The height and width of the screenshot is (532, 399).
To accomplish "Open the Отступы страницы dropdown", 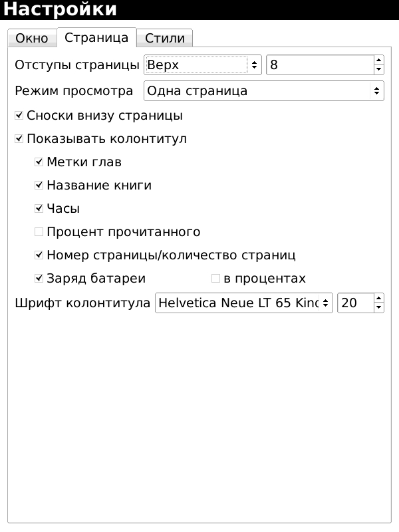I will pyautogui.click(x=203, y=65).
